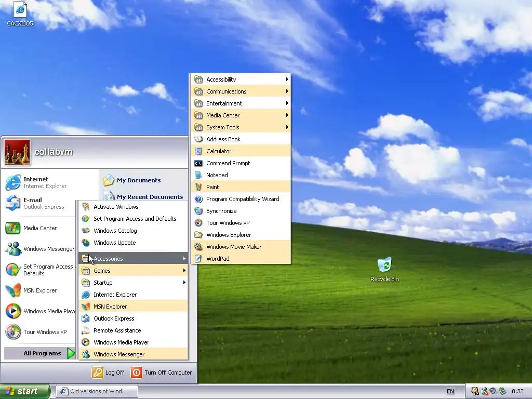This screenshot has height=399, width=532.
Task: Launch MSN Explorer from All Programs list
Action: pos(134,307)
